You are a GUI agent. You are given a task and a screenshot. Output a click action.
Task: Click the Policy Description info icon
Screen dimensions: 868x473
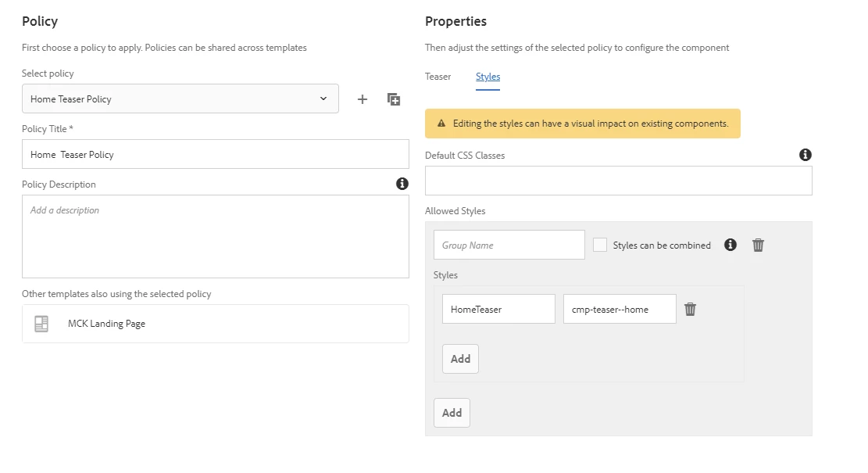coord(402,184)
